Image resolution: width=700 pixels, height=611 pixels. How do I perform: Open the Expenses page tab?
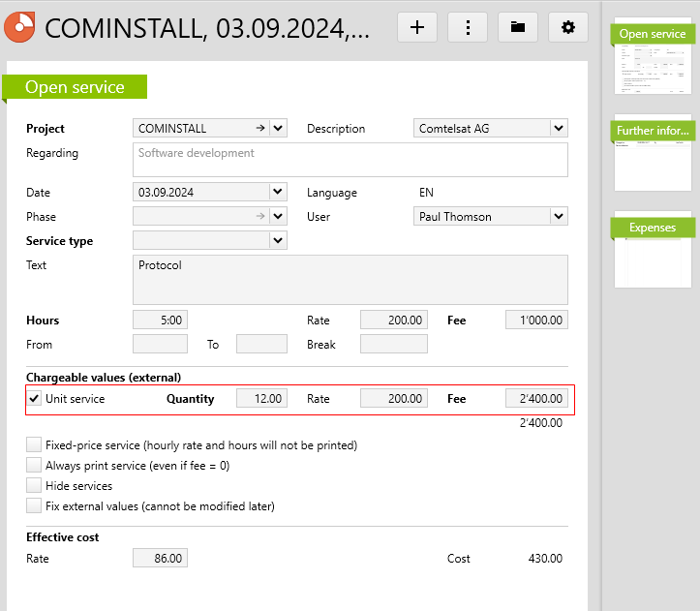(x=654, y=229)
